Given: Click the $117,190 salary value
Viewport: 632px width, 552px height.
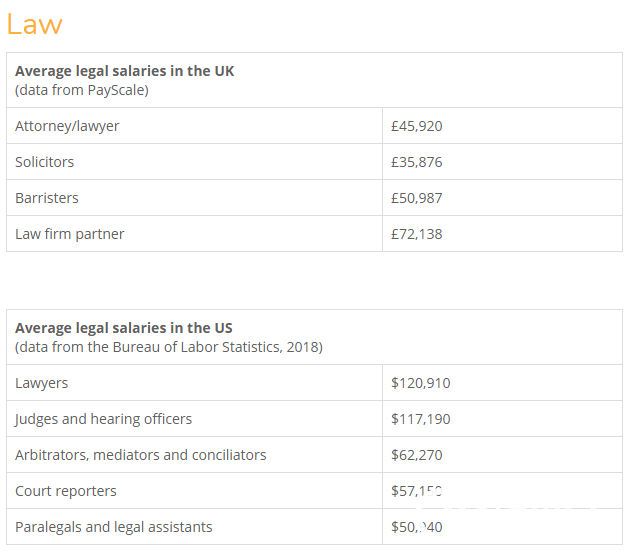Looking at the screenshot, I should point(421,419).
